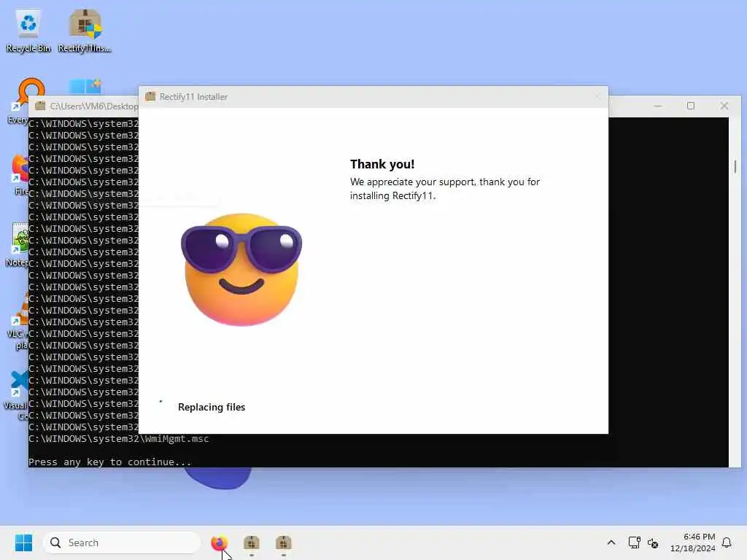Image resolution: width=747 pixels, height=560 pixels.
Task: Click the command prompt title bar path
Action: click(93, 106)
